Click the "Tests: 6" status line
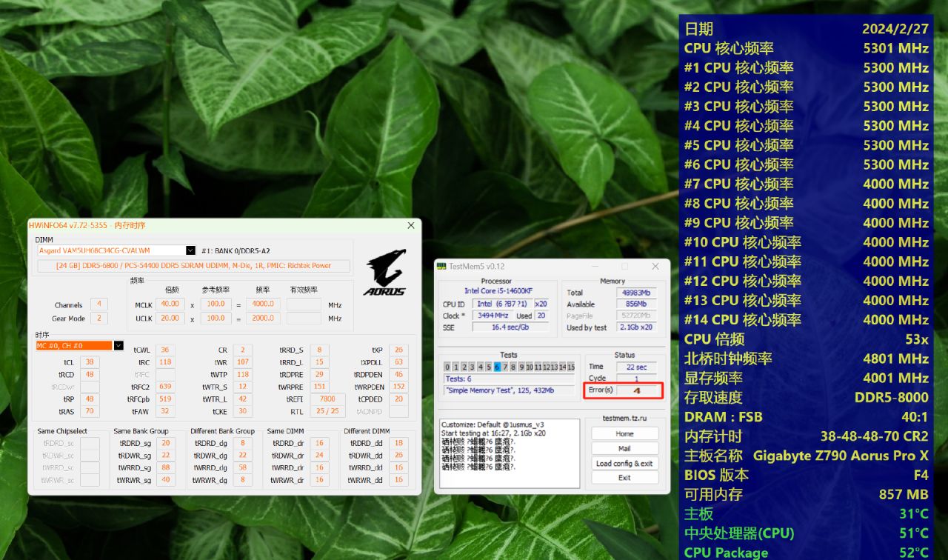The height and width of the screenshot is (560, 948). pyautogui.click(x=509, y=379)
